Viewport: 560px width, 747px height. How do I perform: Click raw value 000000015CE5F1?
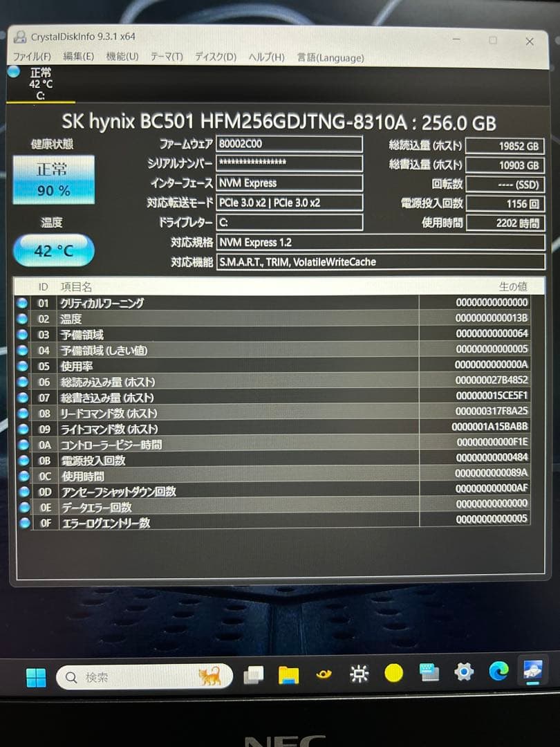pos(492,396)
